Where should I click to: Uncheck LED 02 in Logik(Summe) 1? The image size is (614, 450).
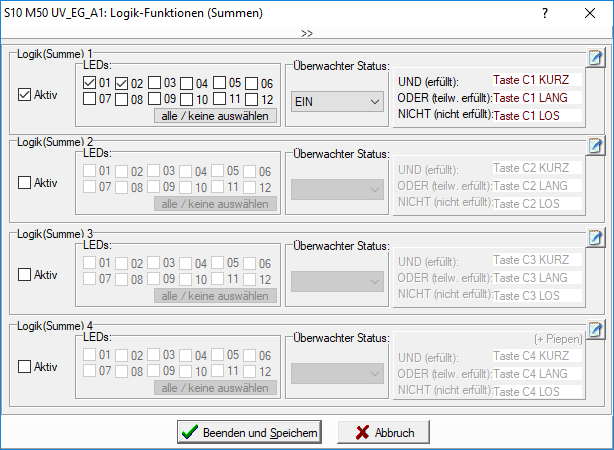[122, 83]
